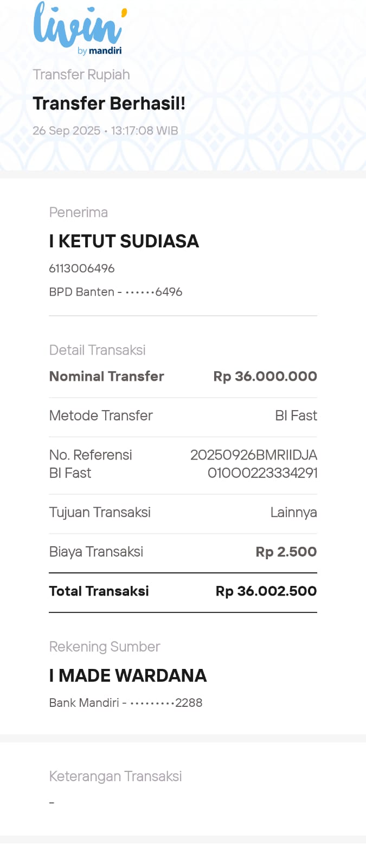This screenshot has width=366, height=868.
Task: Click the "Rekening Sumber" section label
Action: click(105, 647)
